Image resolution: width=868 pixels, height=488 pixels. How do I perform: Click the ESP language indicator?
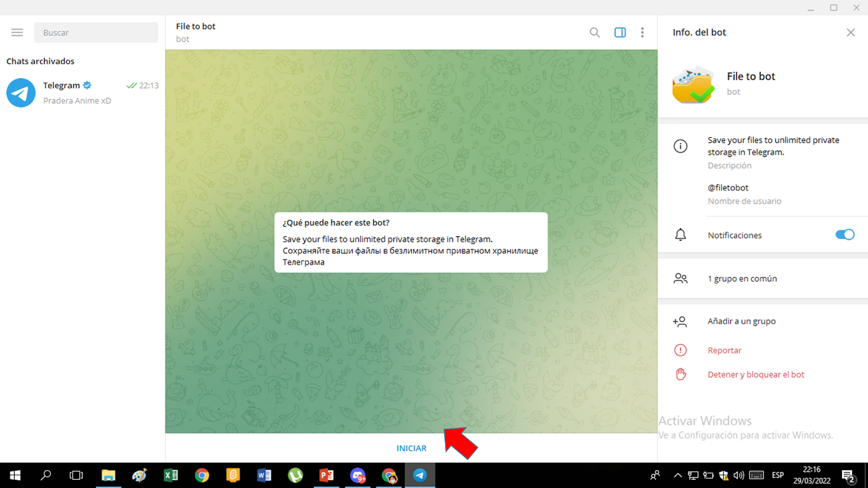(778, 475)
